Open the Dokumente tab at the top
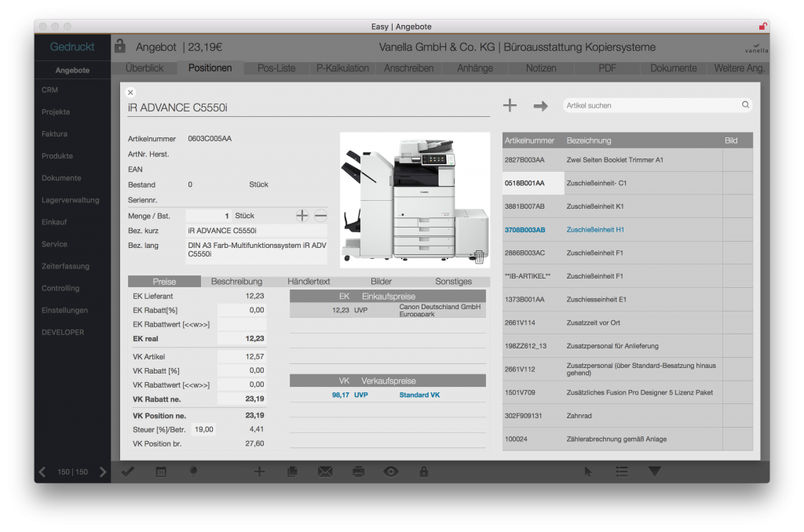The image size is (804, 532). [673, 68]
